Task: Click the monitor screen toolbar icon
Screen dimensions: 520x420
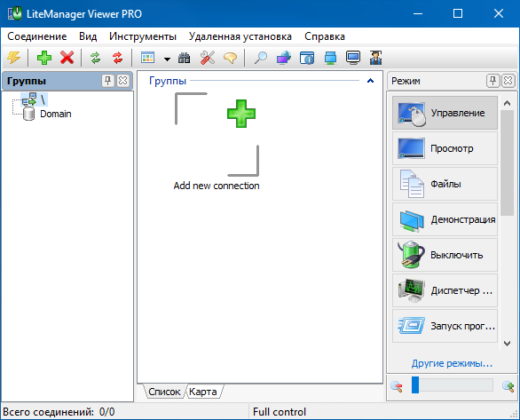Action: [x=353, y=58]
